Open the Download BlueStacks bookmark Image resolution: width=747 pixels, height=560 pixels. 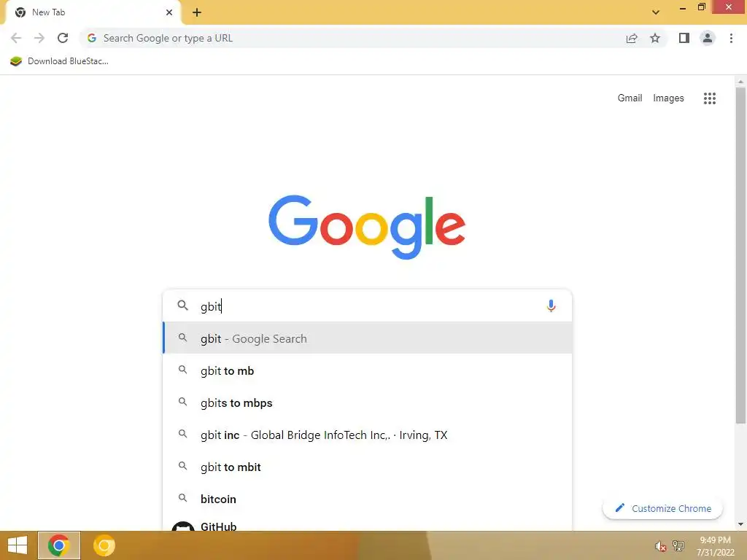point(59,61)
